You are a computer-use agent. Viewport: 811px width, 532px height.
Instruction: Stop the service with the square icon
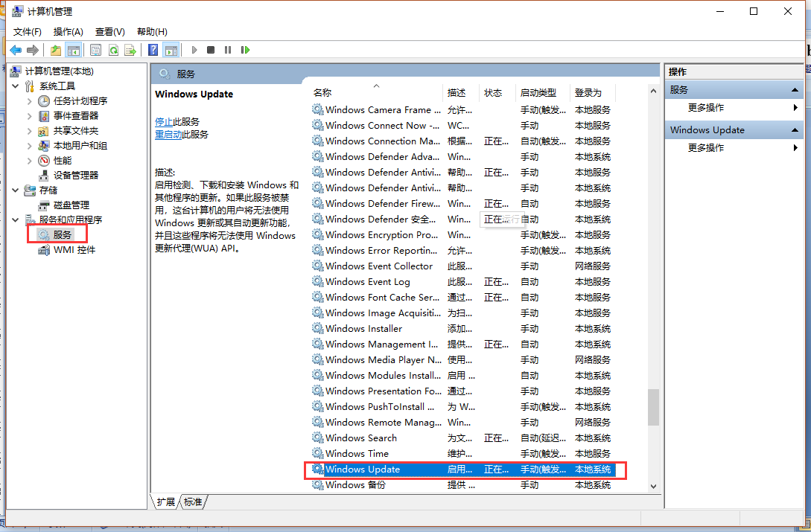pos(211,50)
